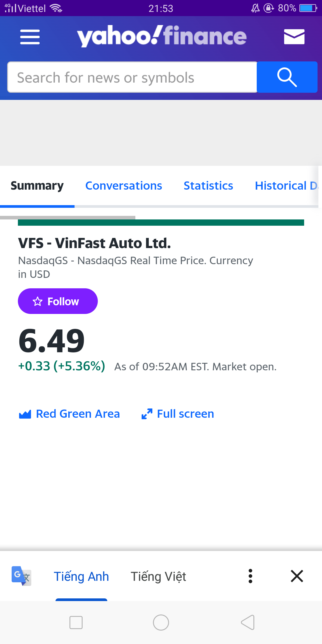Tap the Red Green Area chart icon

[x=25, y=414]
